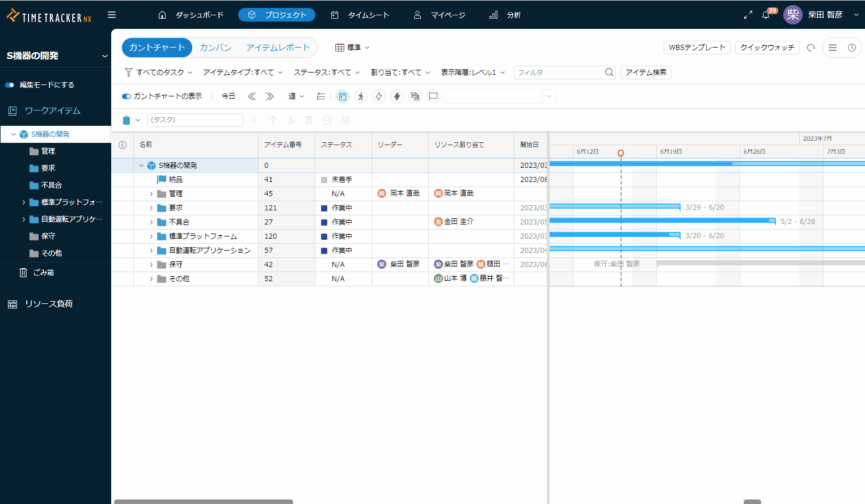The height and width of the screenshot is (504, 865).
Task: Click the 要求 Gantt progress bar
Action: pyautogui.click(x=614, y=207)
